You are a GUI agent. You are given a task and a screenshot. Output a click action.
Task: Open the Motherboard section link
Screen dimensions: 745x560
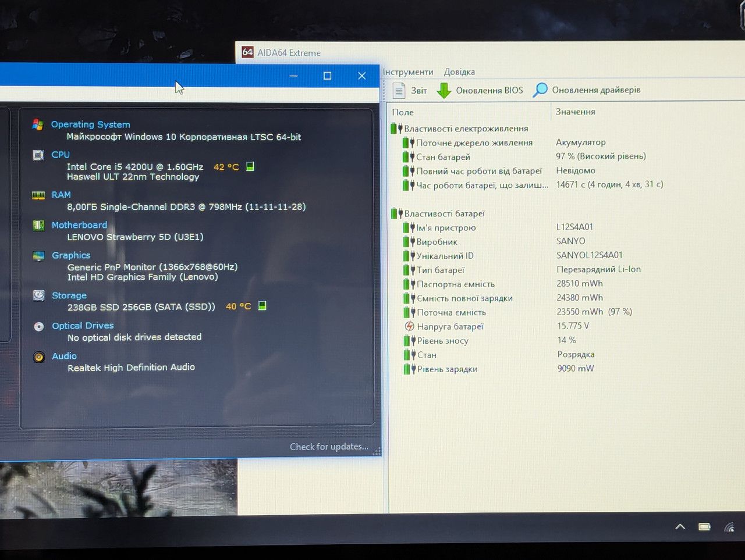[79, 225]
